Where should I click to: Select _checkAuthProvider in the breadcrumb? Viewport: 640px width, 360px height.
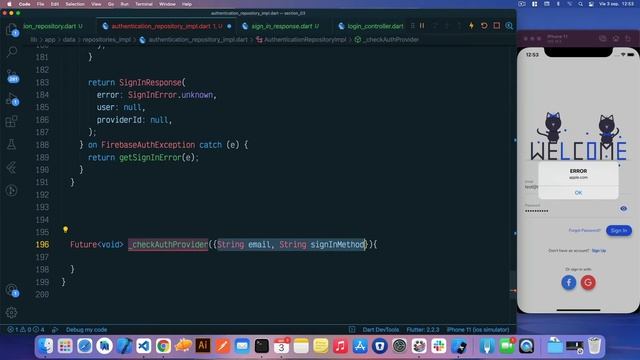point(391,40)
